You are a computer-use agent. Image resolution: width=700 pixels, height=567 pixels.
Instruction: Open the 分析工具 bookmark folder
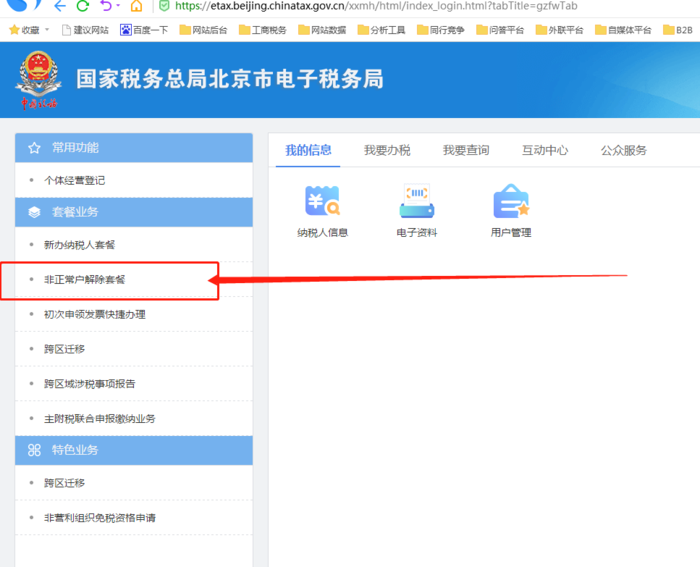point(381,30)
